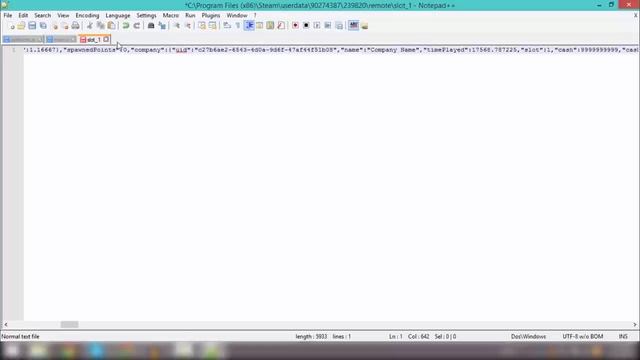The width and height of the screenshot is (640, 360).
Task: Toggle the Word Wrap toolbar icon
Action: pos(227,26)
